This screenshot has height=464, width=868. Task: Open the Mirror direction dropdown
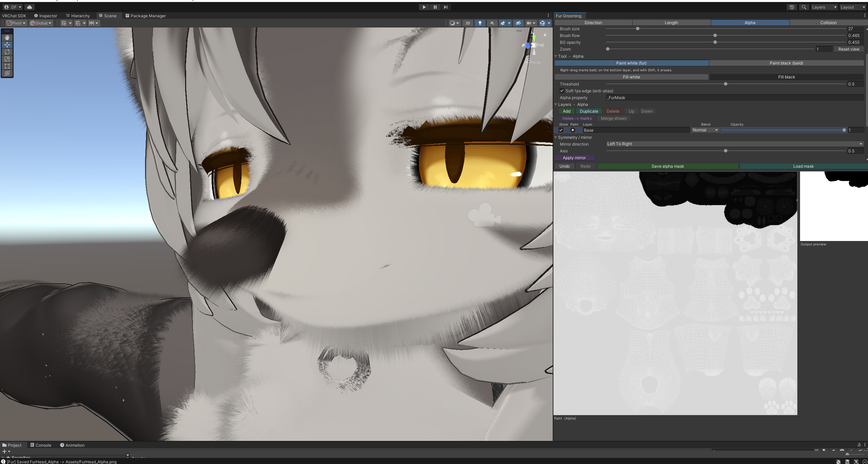tap(735, 144)
